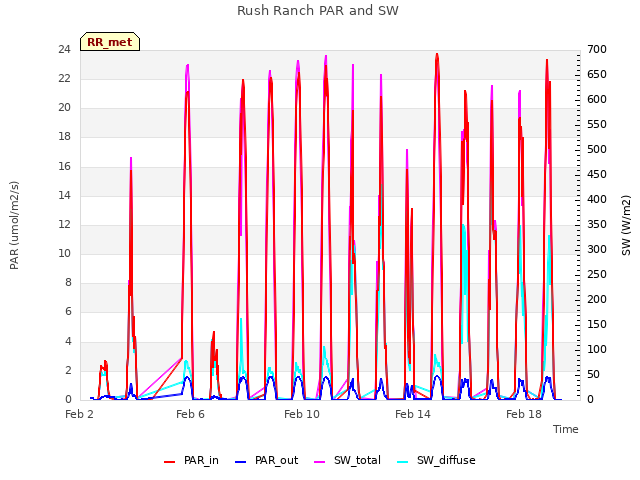Click the blue PAR_out legend swatch
Screen dimensions: 640x480
[240, 461]
